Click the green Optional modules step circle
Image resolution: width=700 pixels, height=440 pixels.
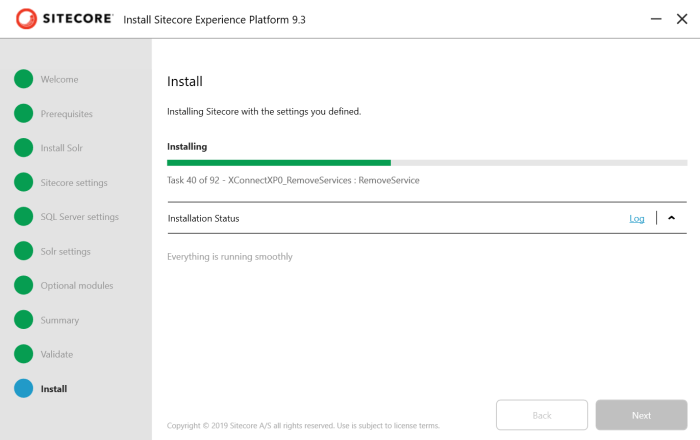point(24,285)
